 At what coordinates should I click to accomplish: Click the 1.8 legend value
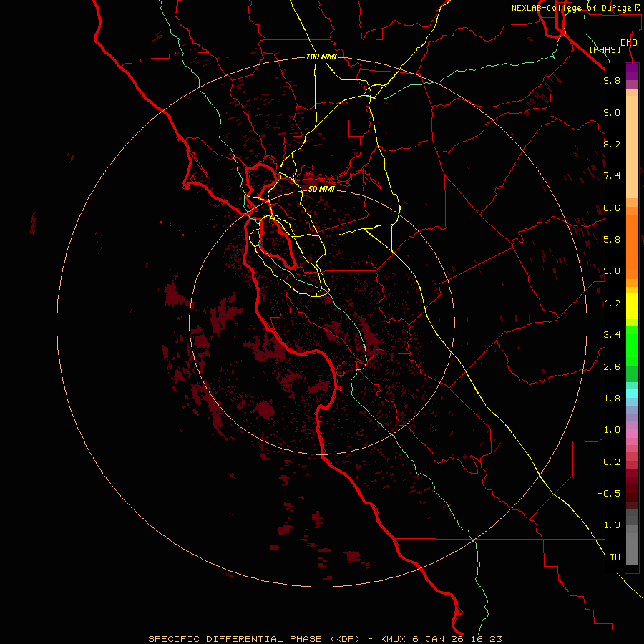click(612, 399)
